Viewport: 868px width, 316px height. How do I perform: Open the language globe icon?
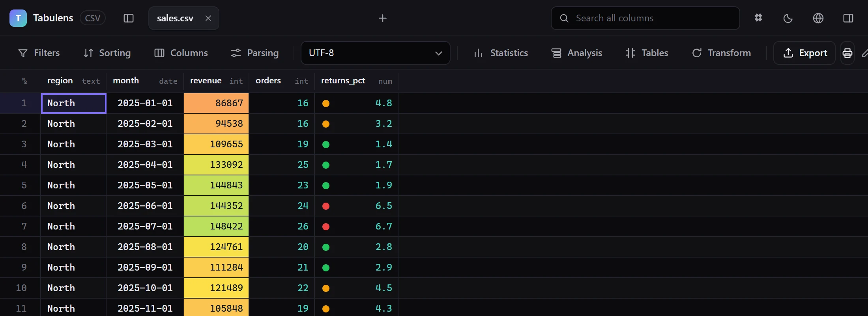tap(818, 18)
